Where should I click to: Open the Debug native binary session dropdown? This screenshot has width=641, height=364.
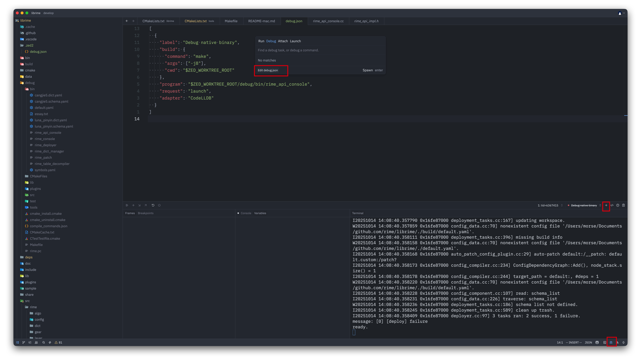584,205
